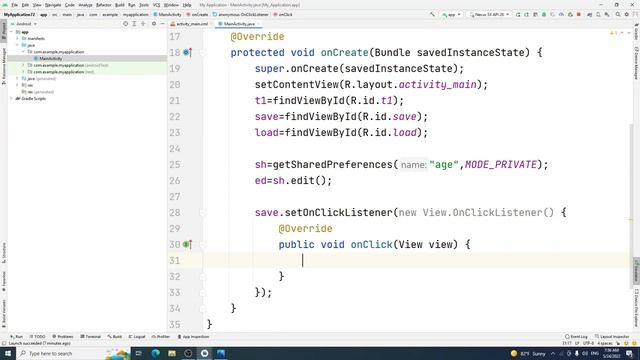
Task: Hide the Project panel with minus icon
Action: [x=162, y=24]
